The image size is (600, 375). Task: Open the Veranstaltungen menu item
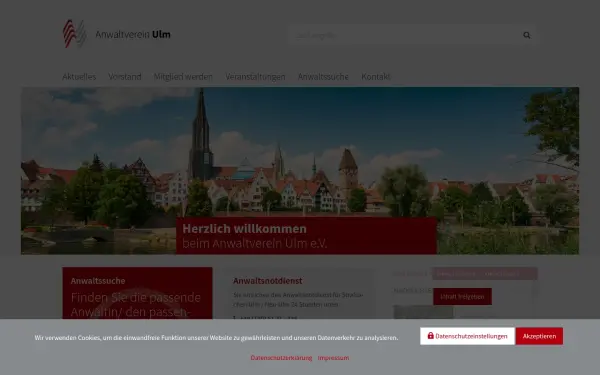pyautogui.click(x=255, y=77)
